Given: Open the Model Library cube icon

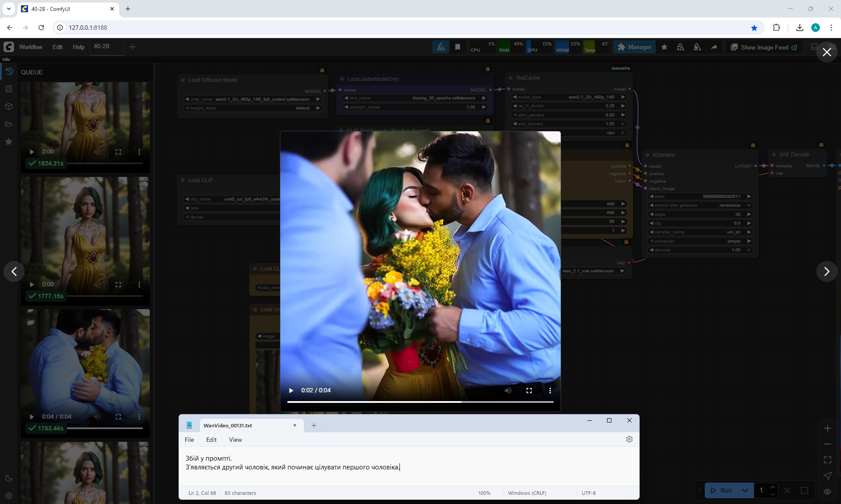Looking at the screenshot, I should [x=9, y=106].
